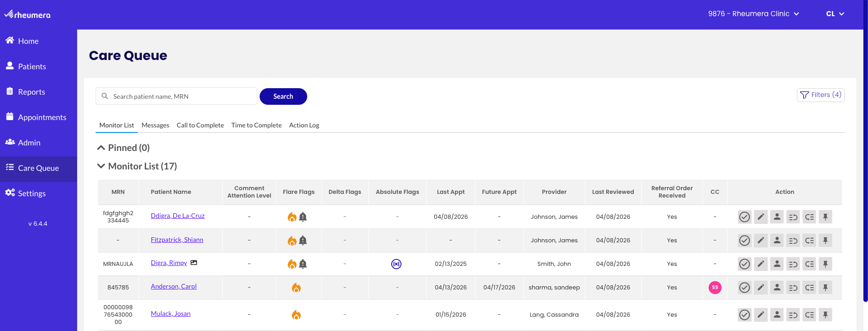The width and height of the screenshot is (868, 331).
Task: Click the left-arrow list icon in Mulack, Josan row
Action: pyautogui.click(x=809, y=314)
